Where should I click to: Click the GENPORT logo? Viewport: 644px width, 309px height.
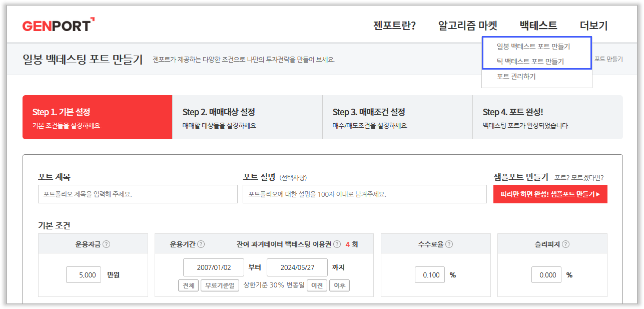coord(58,25)
